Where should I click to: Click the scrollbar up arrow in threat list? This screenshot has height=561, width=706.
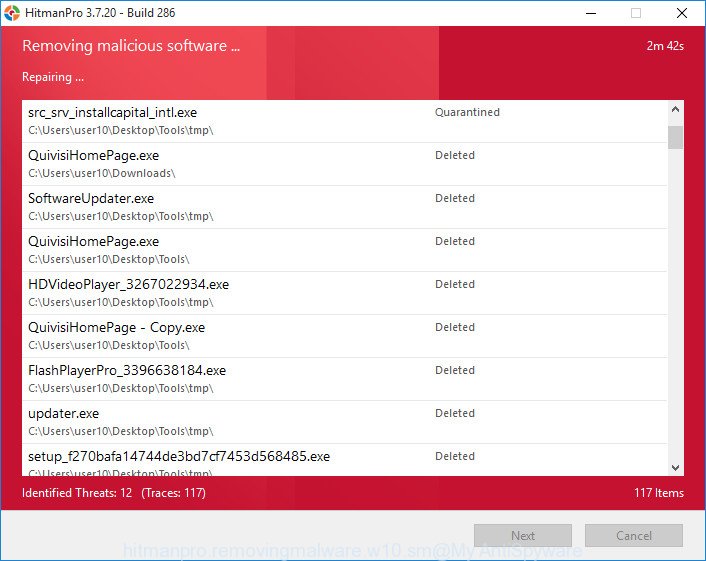click(675, 109)
